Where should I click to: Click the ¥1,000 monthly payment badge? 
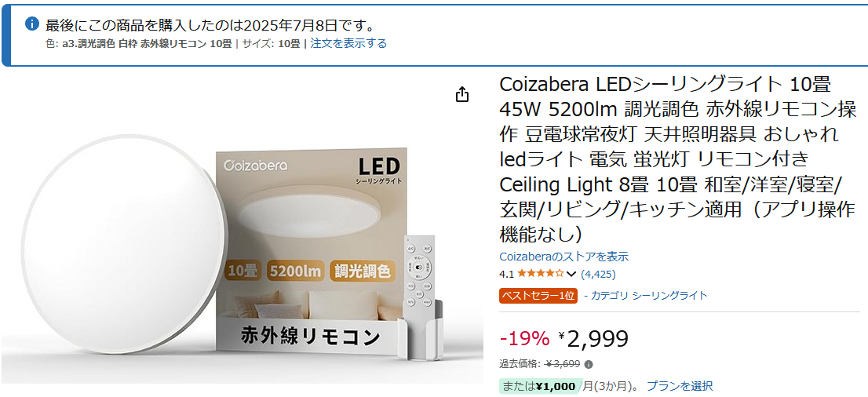(542, 386)
